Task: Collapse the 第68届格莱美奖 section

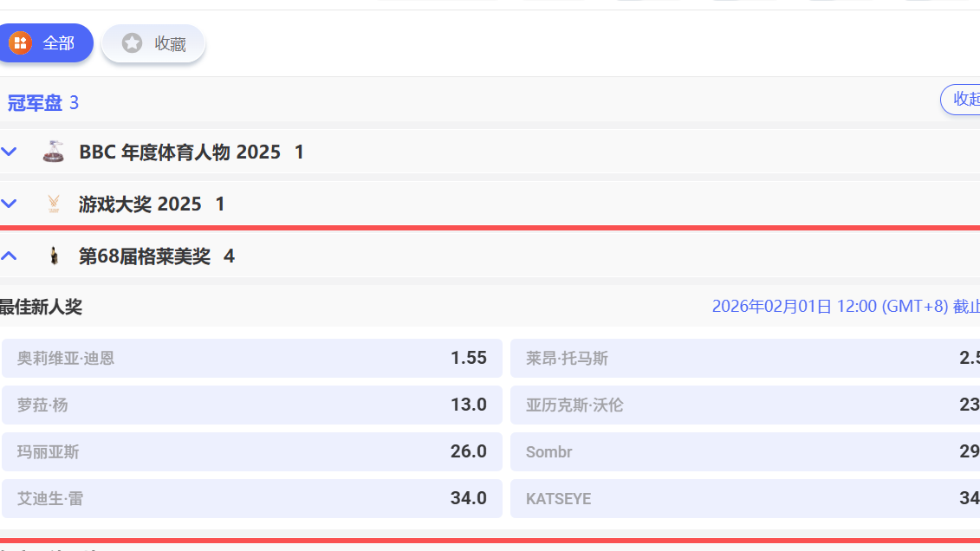Action: click(x=10, y=256)
